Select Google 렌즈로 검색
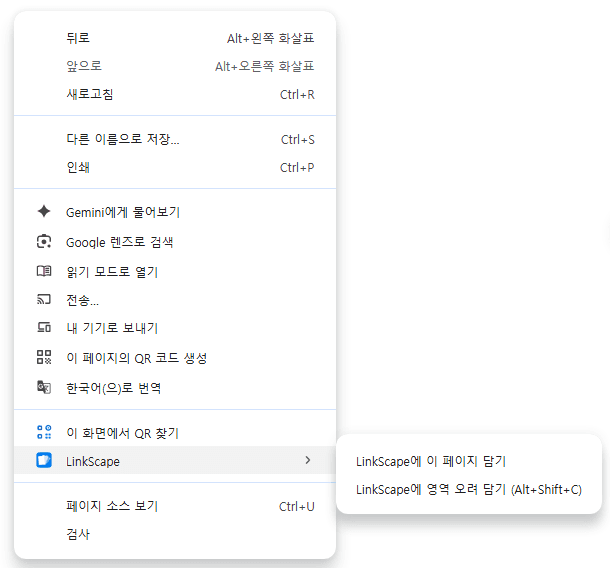Screen dimensions: 610x568 coord(175,242)
